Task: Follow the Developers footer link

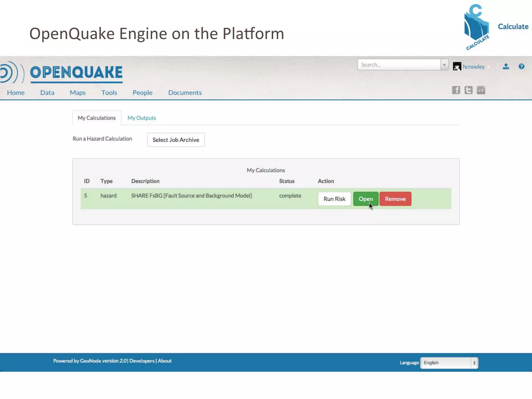Action: (x=142, y=361)
